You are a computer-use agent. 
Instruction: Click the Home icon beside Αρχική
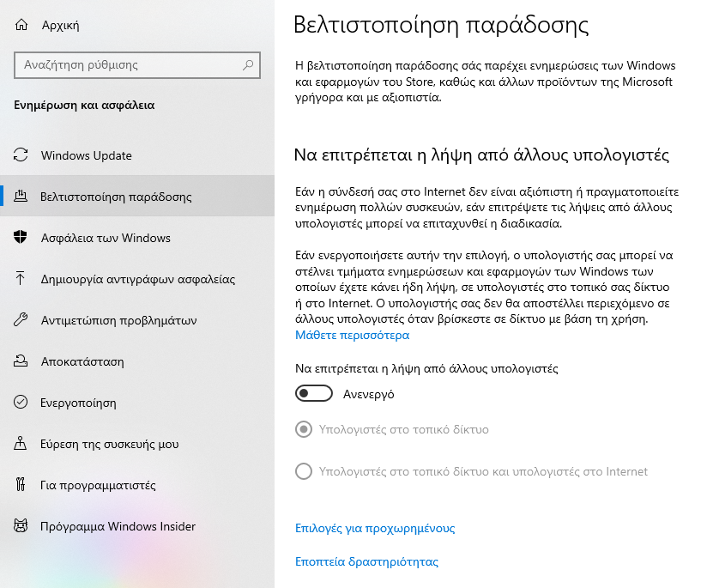21,25
